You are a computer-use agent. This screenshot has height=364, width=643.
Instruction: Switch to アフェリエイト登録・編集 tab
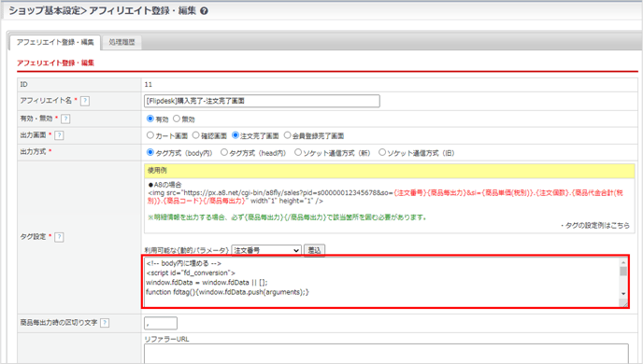coord(55,42)
